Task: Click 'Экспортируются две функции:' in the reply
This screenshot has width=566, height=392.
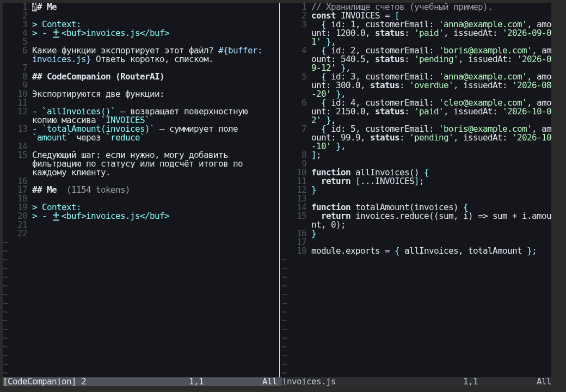Action: pos(98,94)
